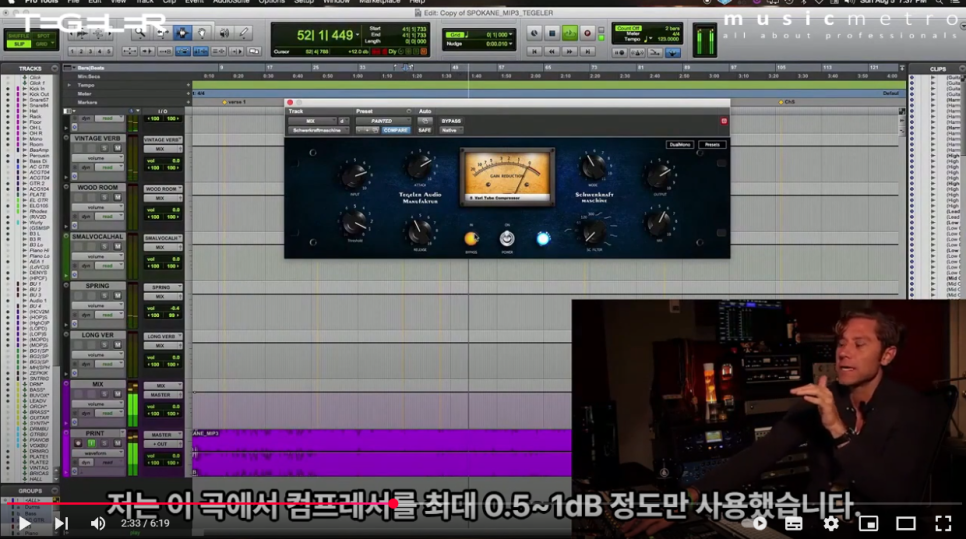Image resolution: width=966 pixels, height=539 pixels.
Task: Toggle the SAFE automation button
Action: click(424, 131)
